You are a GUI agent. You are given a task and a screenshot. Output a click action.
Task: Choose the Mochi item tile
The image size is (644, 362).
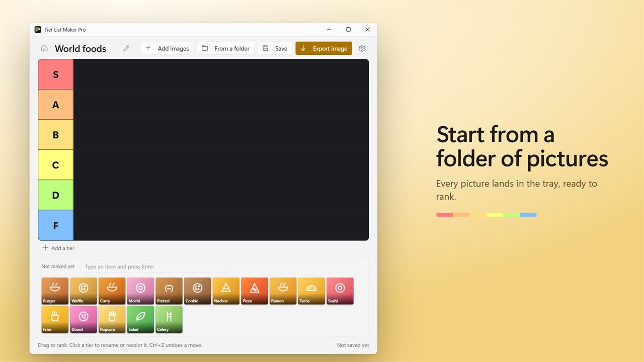140,291
